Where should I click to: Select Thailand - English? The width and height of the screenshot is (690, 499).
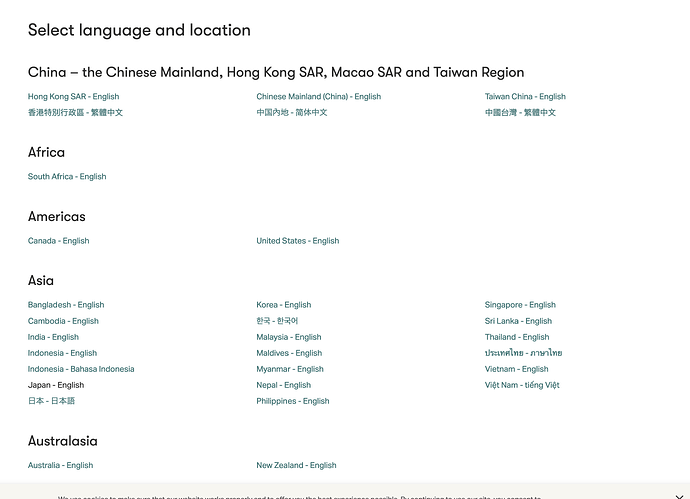tap(517, 337)
